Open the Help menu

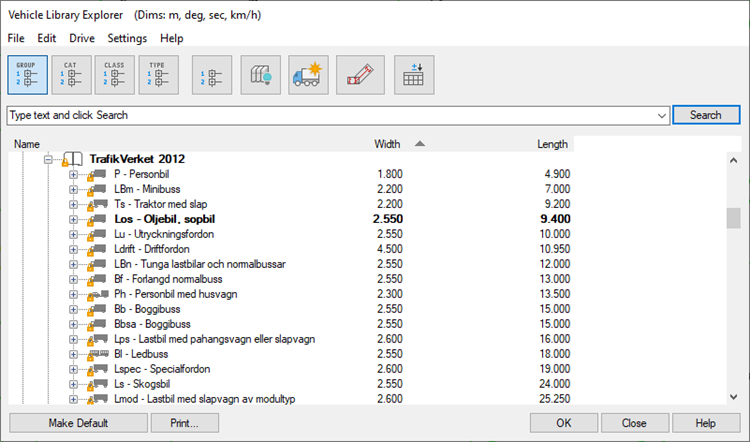tap(172, 38)
